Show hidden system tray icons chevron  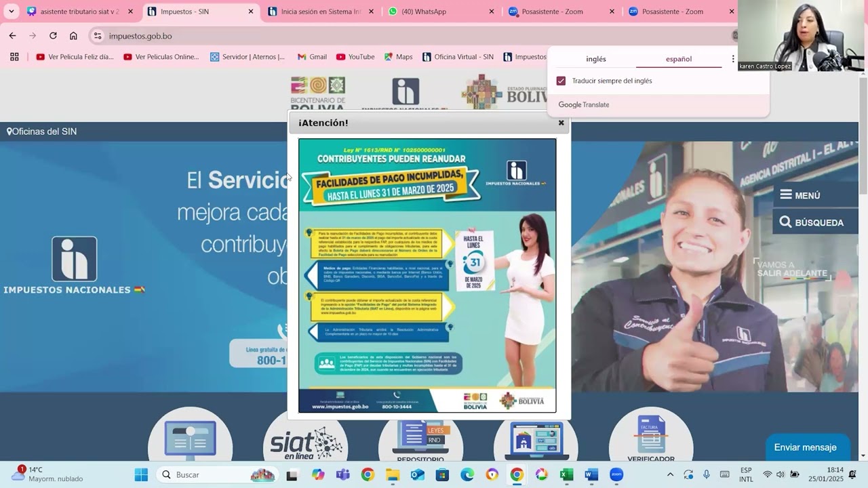(670, 474)
